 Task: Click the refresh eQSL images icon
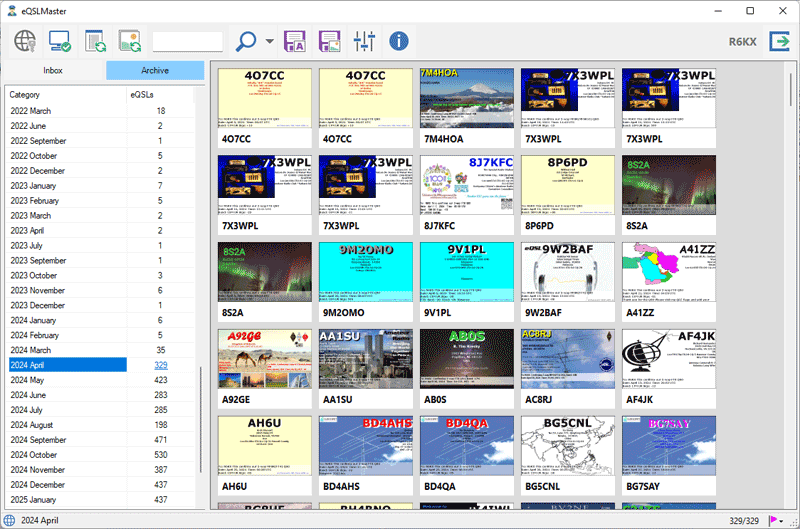129,41
